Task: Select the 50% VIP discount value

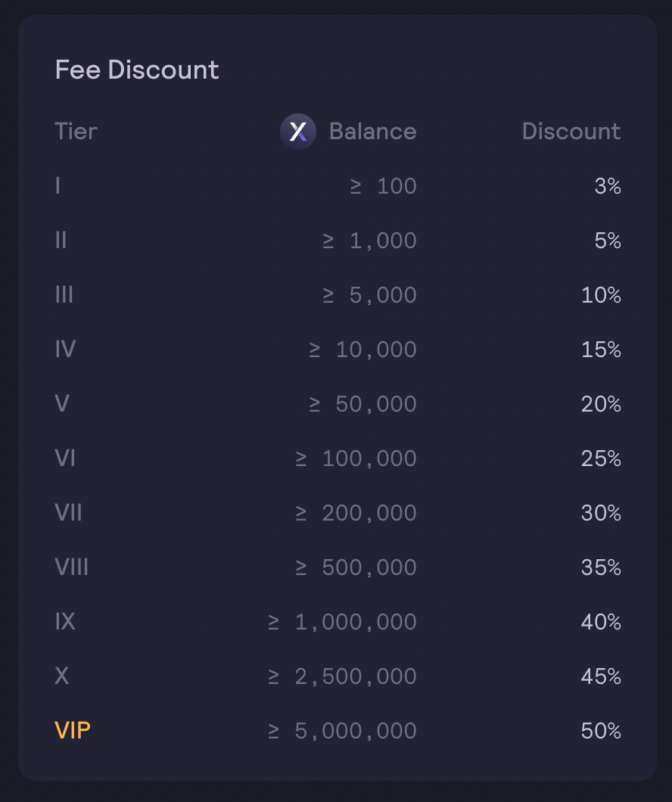Action: [x=601, y=731]
